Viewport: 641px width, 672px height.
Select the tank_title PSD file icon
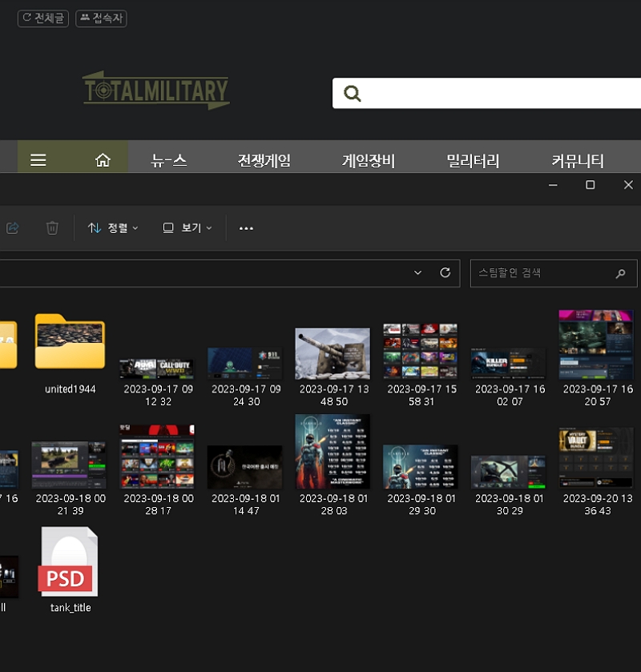coord(70,561)
